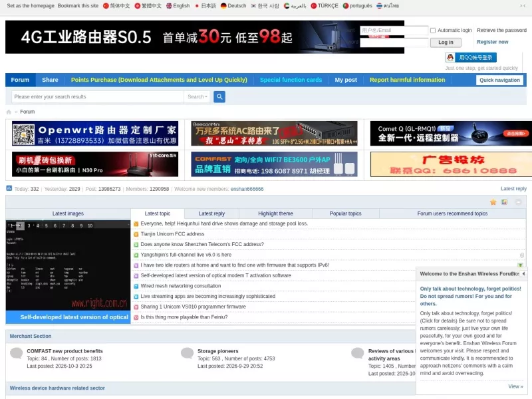This screenshot has height=399, width=532.
Task: Click the password input field
Action: (394, 43)
